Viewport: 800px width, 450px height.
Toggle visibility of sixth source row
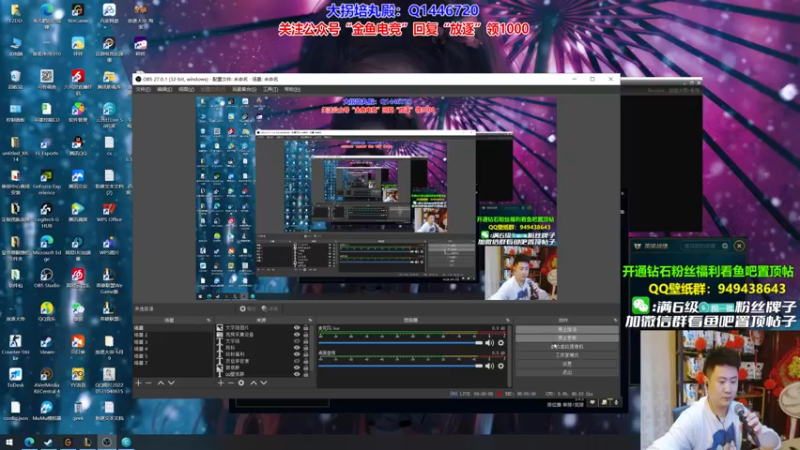(297, 361)
